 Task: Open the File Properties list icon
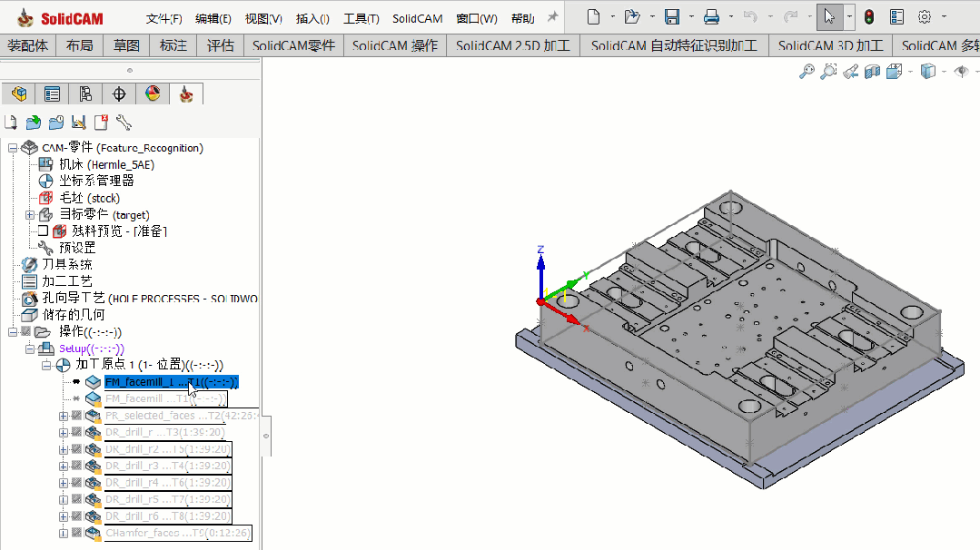896,17
